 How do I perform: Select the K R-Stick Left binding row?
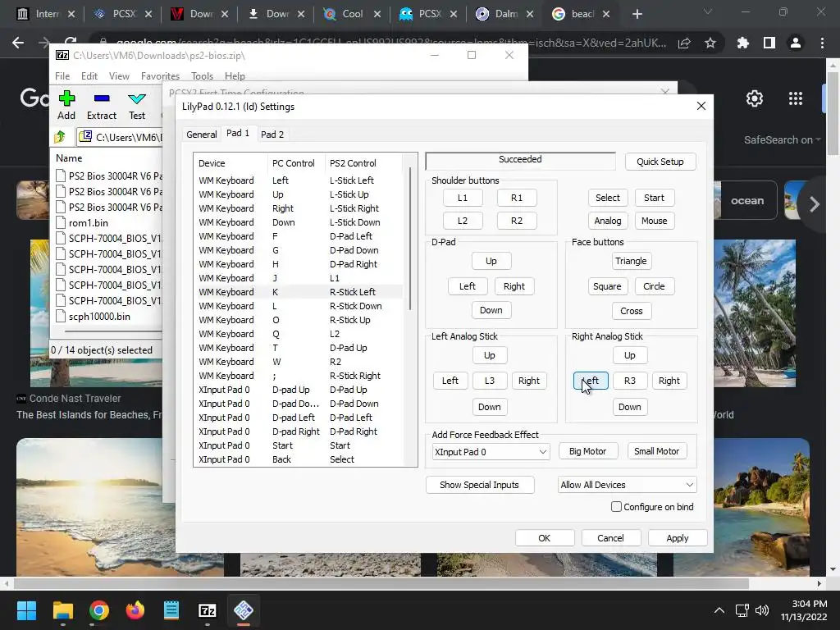tap(299, 292)
